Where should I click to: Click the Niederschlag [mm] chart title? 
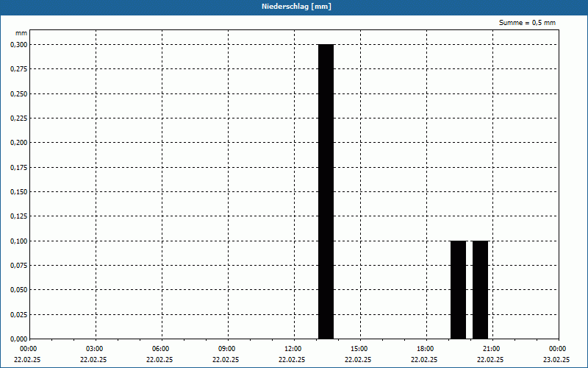296,7
